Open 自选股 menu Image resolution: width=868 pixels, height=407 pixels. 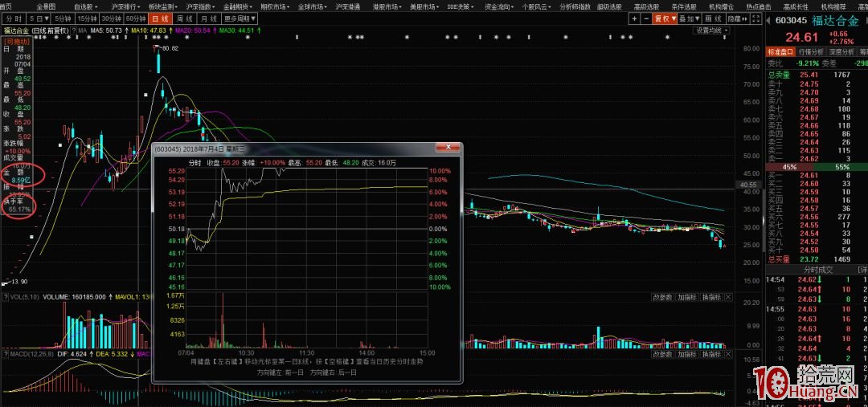tap(85, 6)
